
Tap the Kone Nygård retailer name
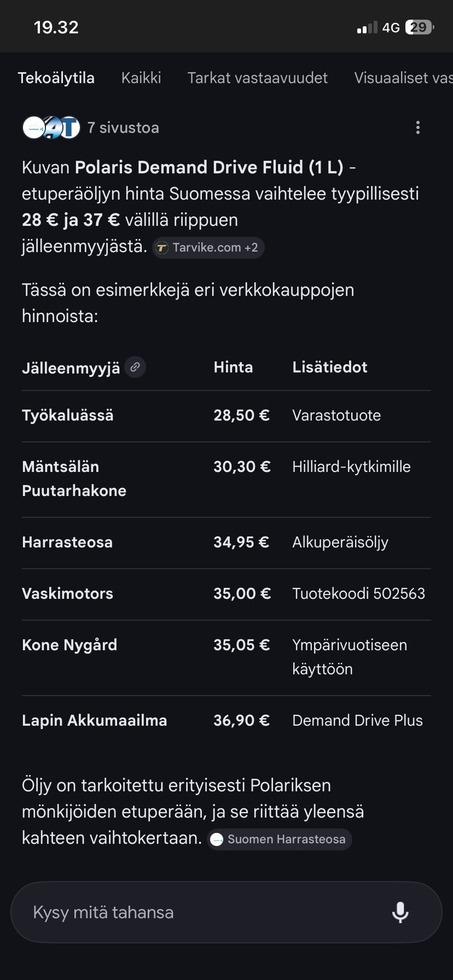pos(69,645)
